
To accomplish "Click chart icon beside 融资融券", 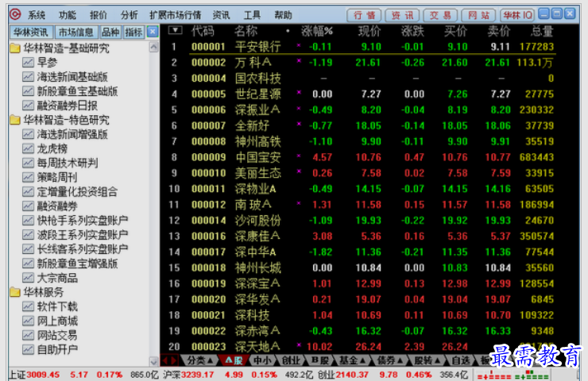I will pyautogui.click(x=28, y=206).
